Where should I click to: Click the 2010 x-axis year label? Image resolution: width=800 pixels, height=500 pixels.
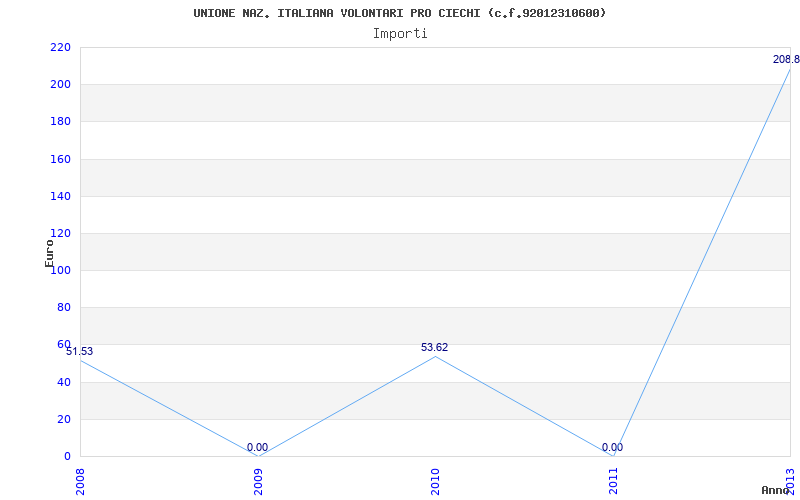[x=436, y=479]
